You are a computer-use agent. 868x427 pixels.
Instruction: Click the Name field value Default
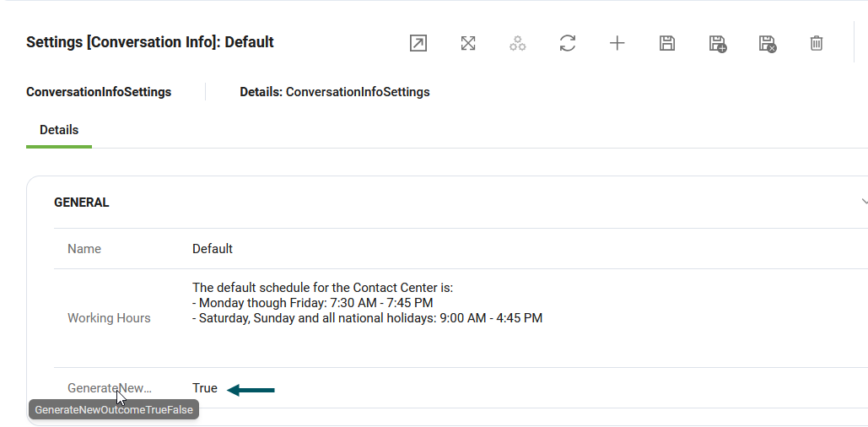213,249
